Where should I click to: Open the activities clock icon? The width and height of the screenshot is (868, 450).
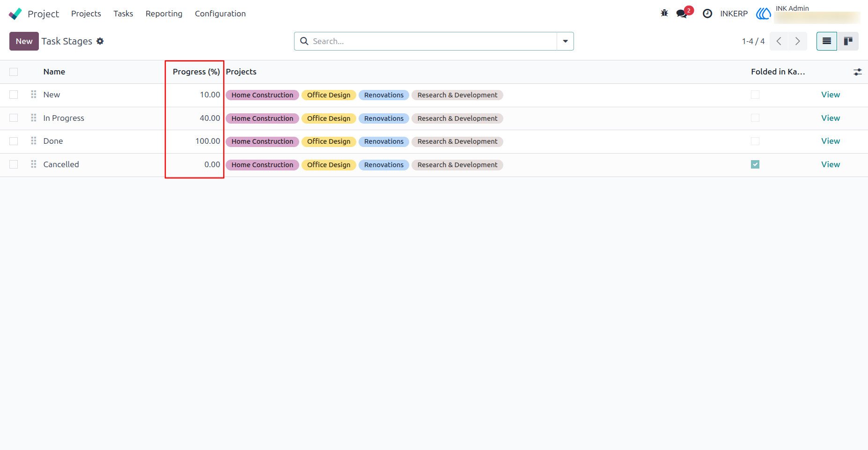pyautogui.click(x=707, y=14)
